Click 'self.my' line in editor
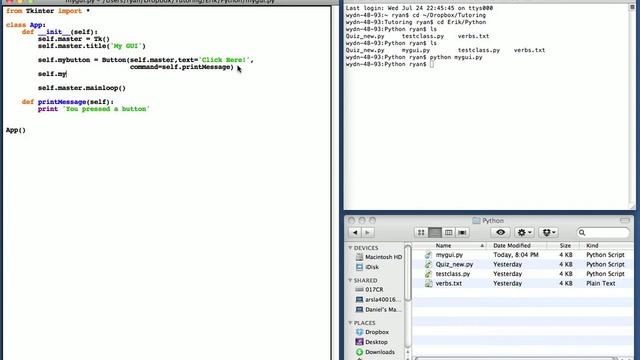Image resolution: width=640 pixels, height=360 pixels. click(x=52, y=74)
